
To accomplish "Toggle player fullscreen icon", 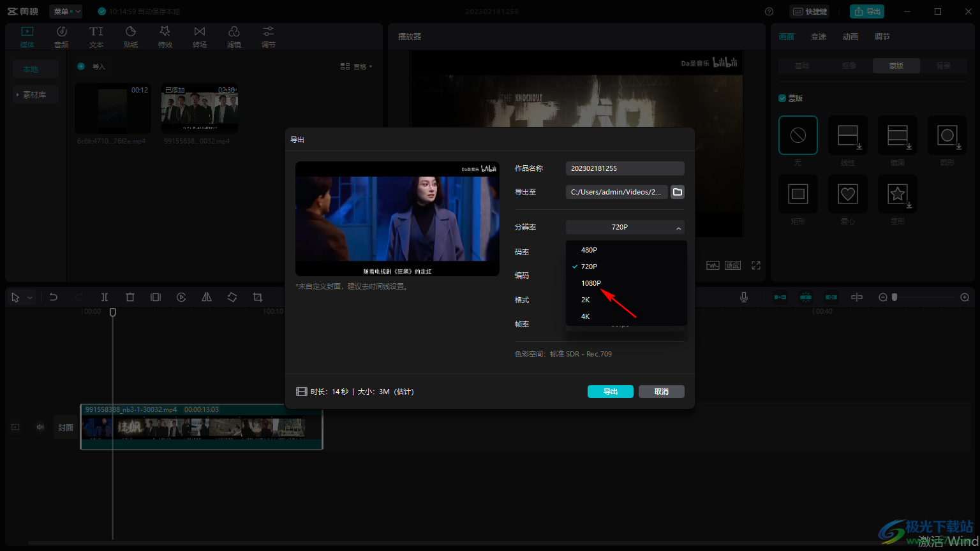I will pos(756,265).
